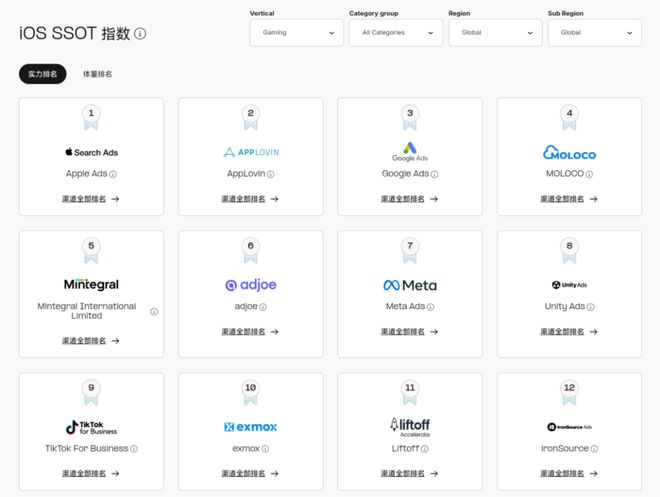Open the Vertical dropdown set to Gaming
660x497 pixels.
[x=297, y=32]
